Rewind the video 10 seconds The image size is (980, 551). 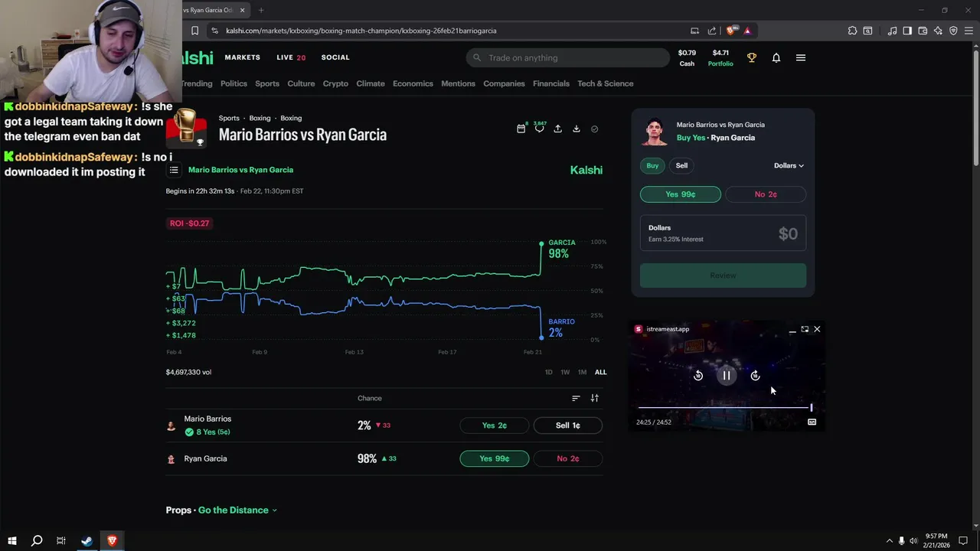[698, 375]
